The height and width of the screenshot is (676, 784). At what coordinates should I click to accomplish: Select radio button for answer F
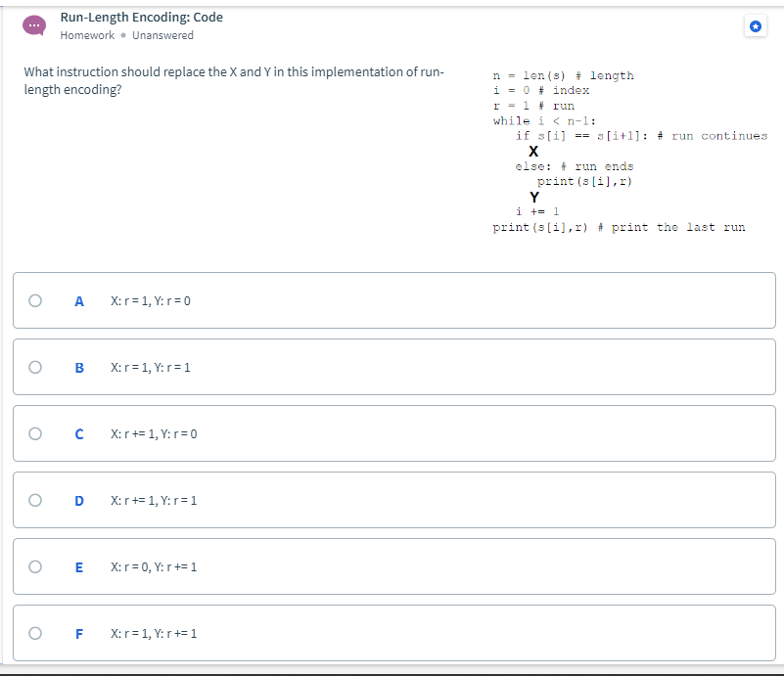(35, 633)
